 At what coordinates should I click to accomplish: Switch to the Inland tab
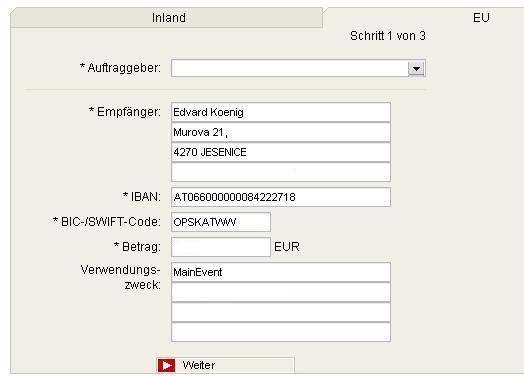coord(167,17)
